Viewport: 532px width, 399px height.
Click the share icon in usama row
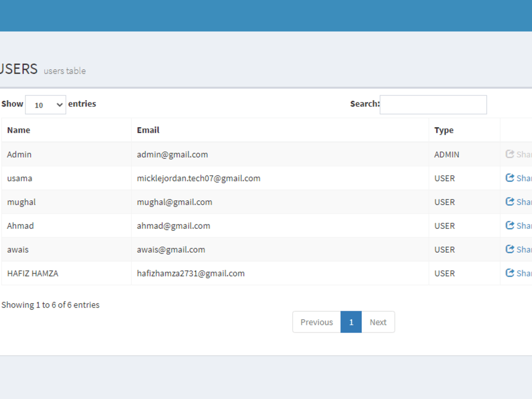click(510, 178)
